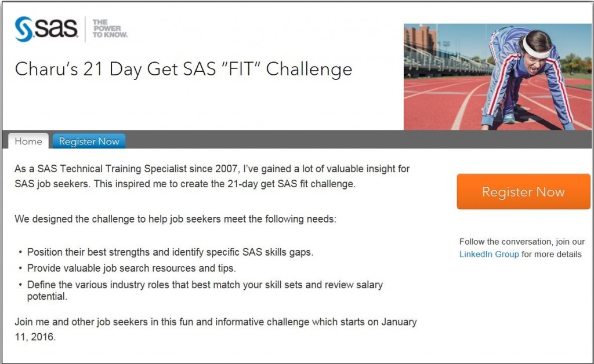This screenshot has width=594, height=364.
Task: Click the runner's white headband in photo
Action: point(534,49)
